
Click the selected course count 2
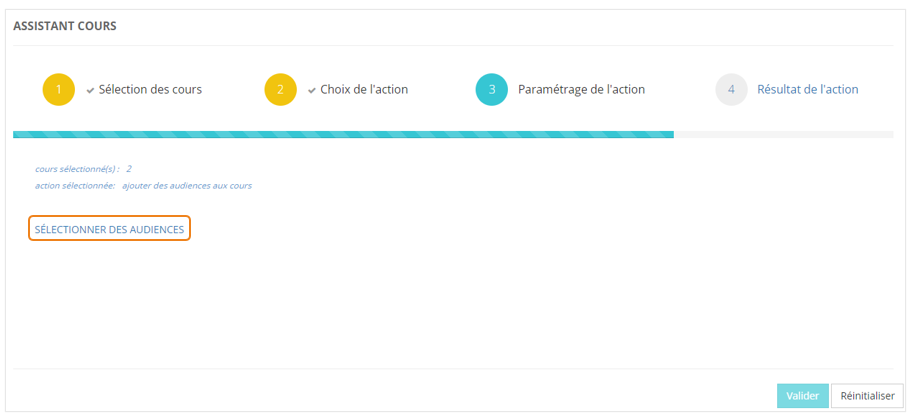pyautogui.click(x=129, y=169)
